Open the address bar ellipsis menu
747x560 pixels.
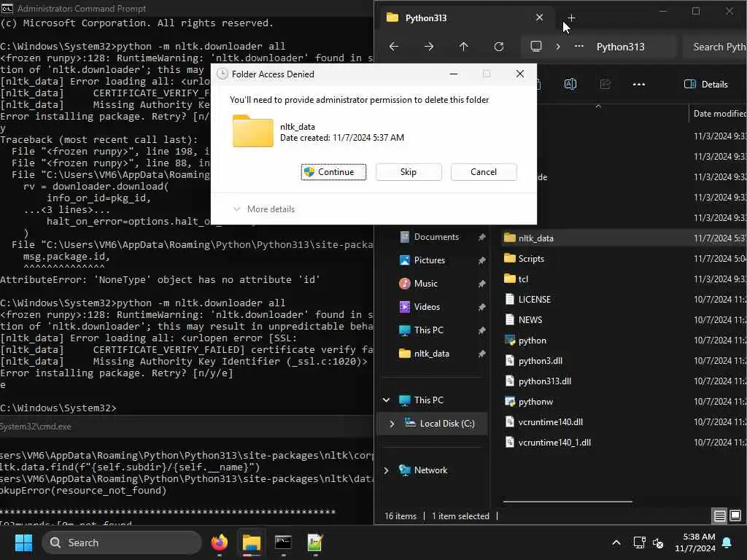[578, 47]
